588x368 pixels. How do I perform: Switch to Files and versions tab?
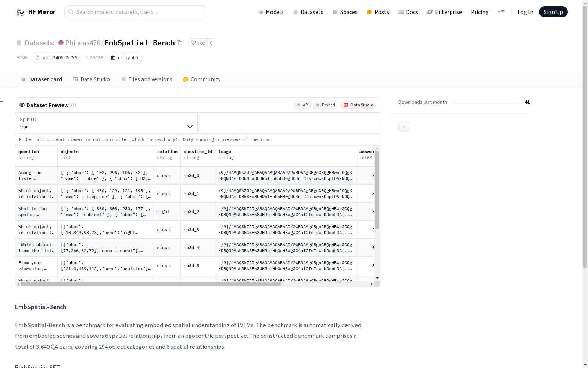tap(146, 79)
